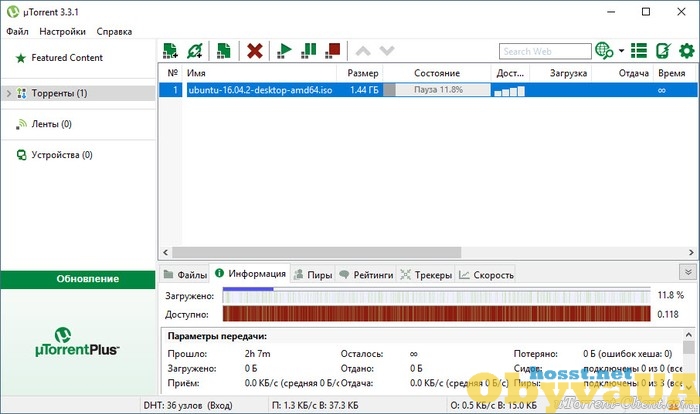Screen dimensions: 700x414
Task: Click the Ленты RSS feed icon
Action: pyautogui.click(x=21, y=124)
